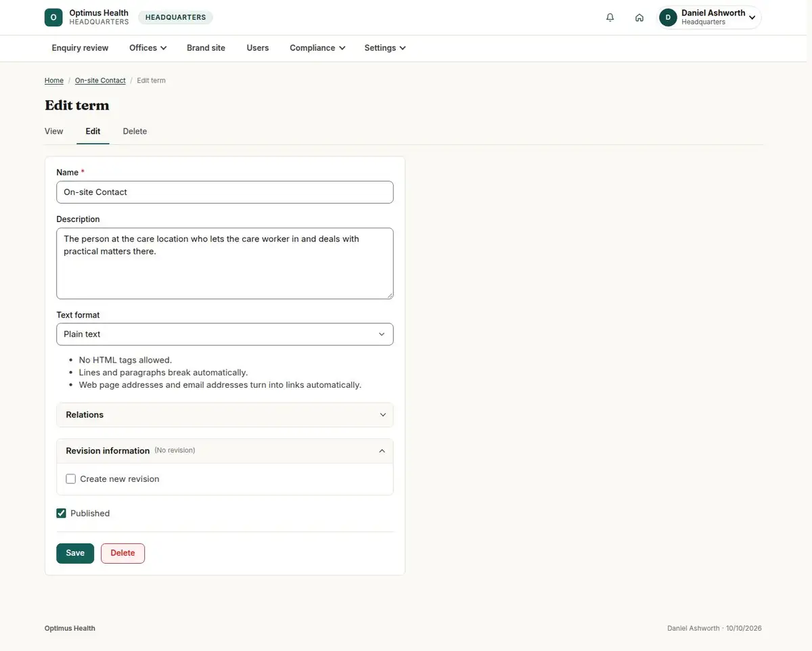812x651 pixels.
Task: Click into the Description text area
Action: (x=225, y=263)
